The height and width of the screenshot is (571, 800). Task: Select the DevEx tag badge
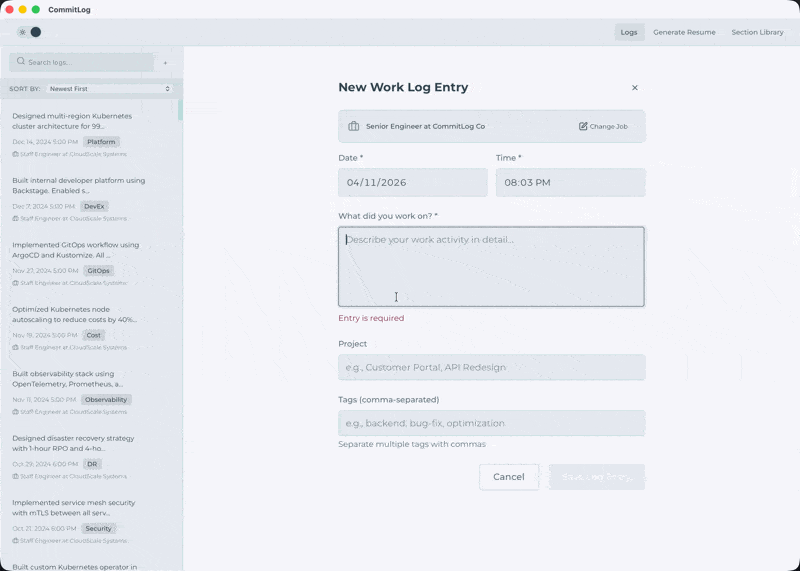tap(94, 207)
